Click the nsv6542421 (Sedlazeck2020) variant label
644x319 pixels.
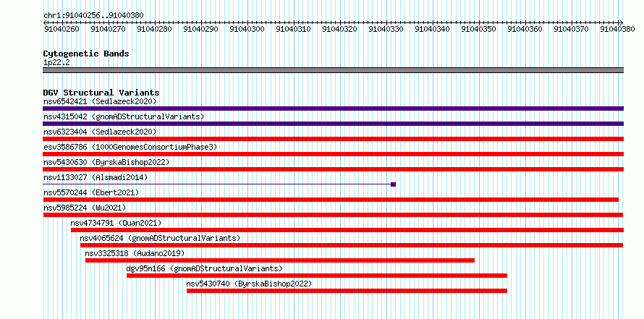coord(100,101)
